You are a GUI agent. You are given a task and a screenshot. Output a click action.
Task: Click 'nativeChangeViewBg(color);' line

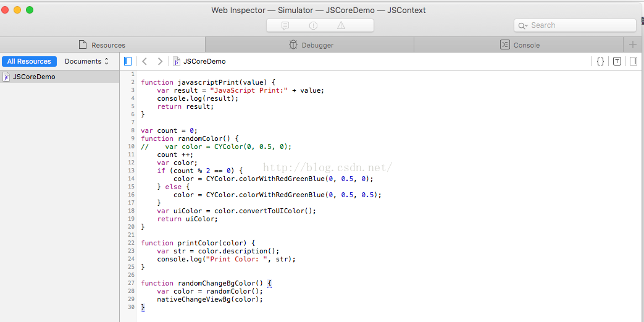coord(210,299)
